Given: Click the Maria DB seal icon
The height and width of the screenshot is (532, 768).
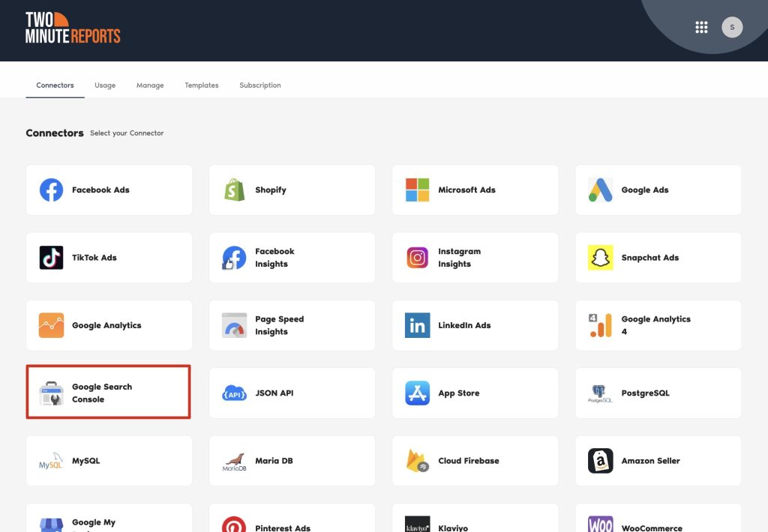Looking at the screenshot, I should tap(235, 462).
